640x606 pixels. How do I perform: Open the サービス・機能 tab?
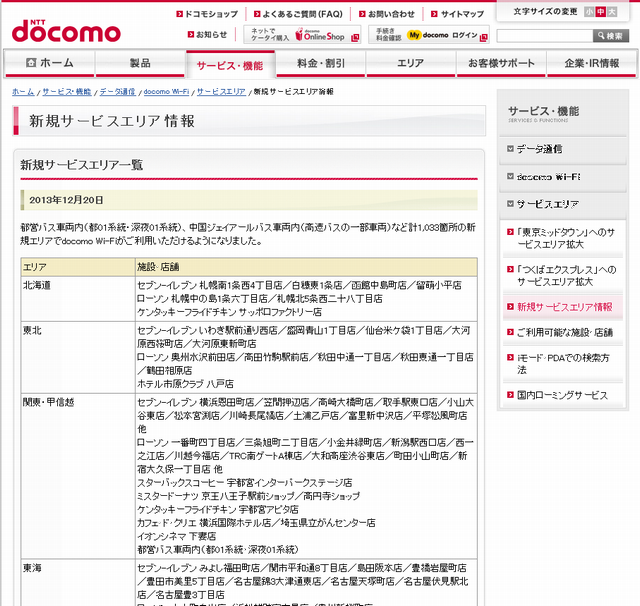[230, 65]
